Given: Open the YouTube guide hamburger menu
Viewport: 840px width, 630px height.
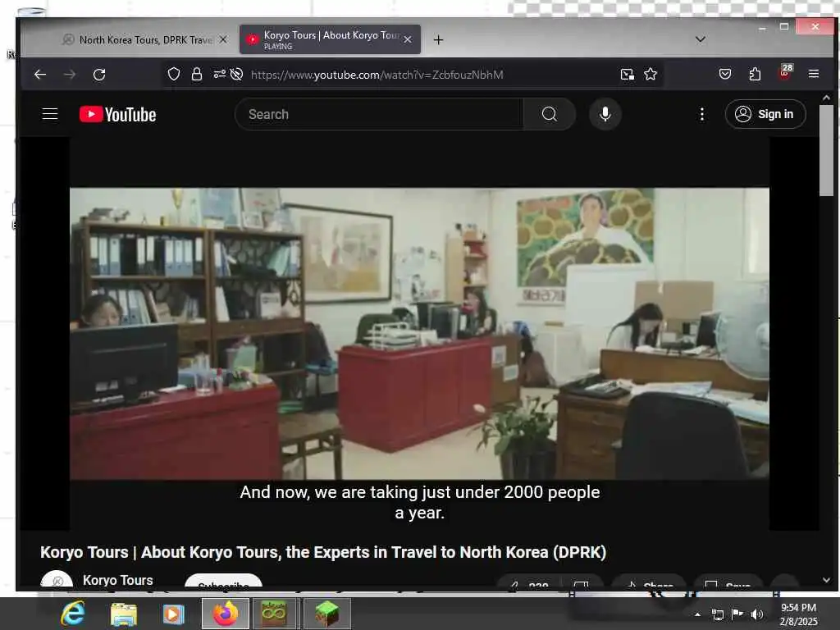Looking at the screenshot, I should pyautogui.click(x=50, y=114).
